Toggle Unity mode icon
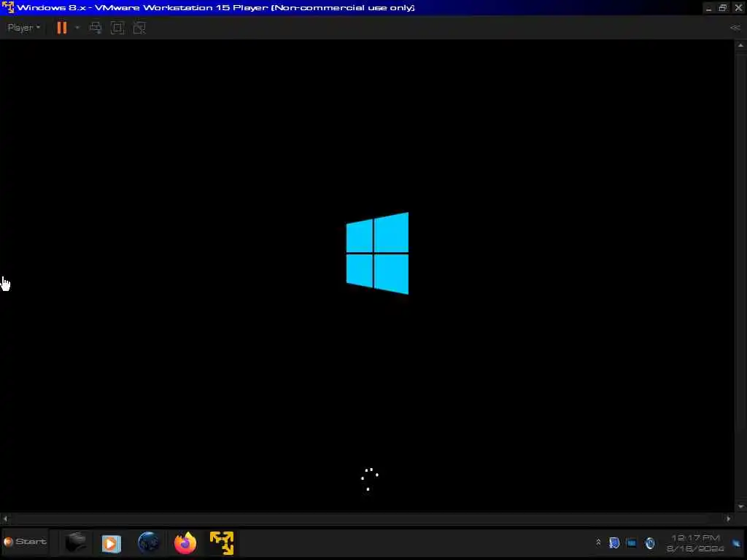Image resolution: width=747 pixels, height=560 pixels. click(139, 28)
